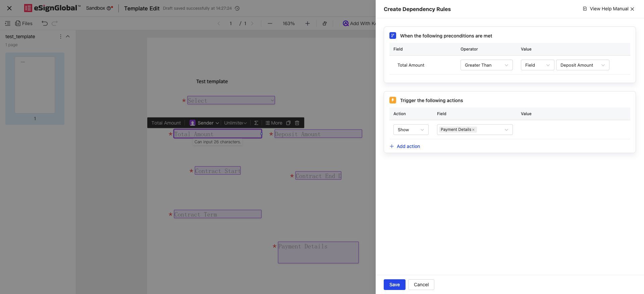Open the Show action dropdown
644x294 pixels.
click(x=411, y=130)
